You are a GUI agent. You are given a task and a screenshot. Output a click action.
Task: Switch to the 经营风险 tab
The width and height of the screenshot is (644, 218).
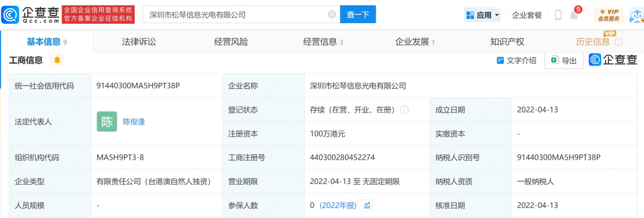pyautogui.click(x=231, y=42)
